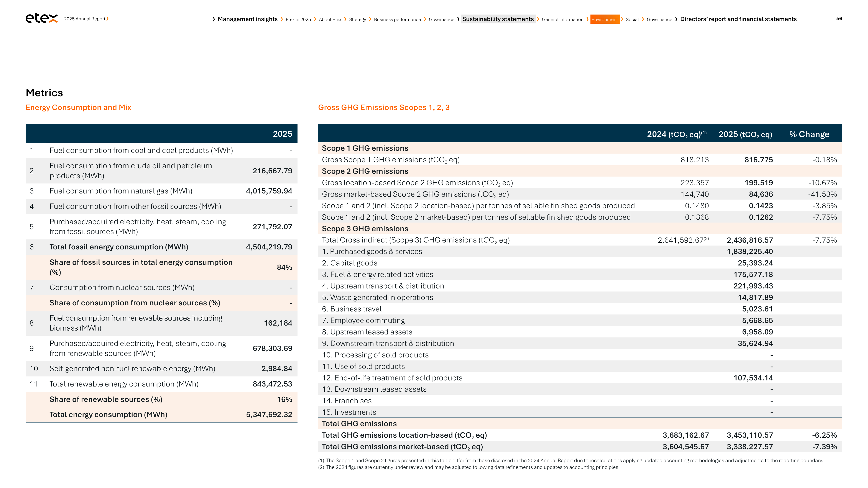Open Management insights section
868x488 pixels.
pyautogui.click(x=248, y=19)
